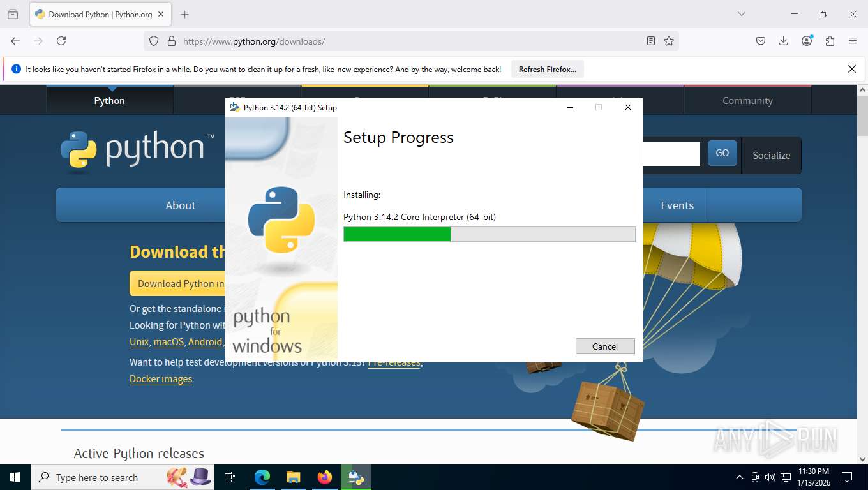
Task: Select the Community top navigation tab
Action: [747, 100]
